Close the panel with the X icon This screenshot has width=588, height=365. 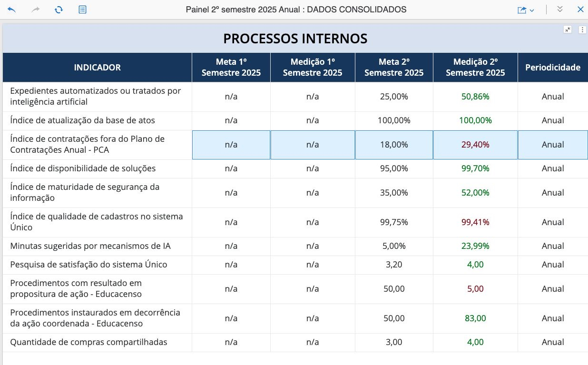click(x=580, y=10)
